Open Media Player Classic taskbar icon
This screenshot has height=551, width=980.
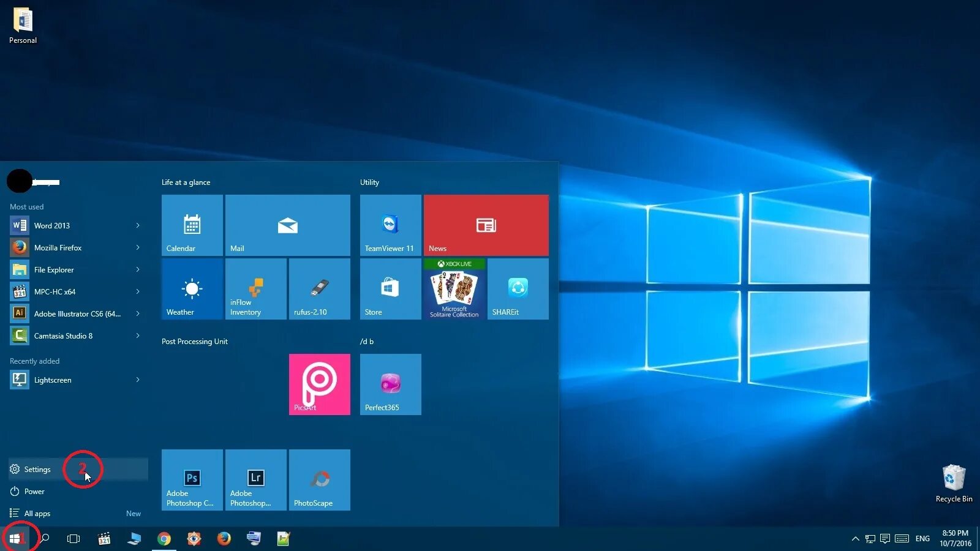[104, 539]
